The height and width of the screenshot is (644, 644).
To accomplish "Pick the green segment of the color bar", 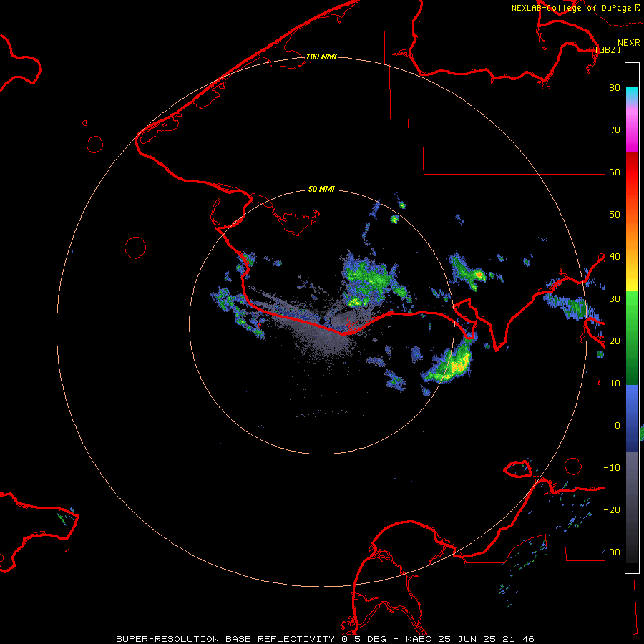I will 632,338.
